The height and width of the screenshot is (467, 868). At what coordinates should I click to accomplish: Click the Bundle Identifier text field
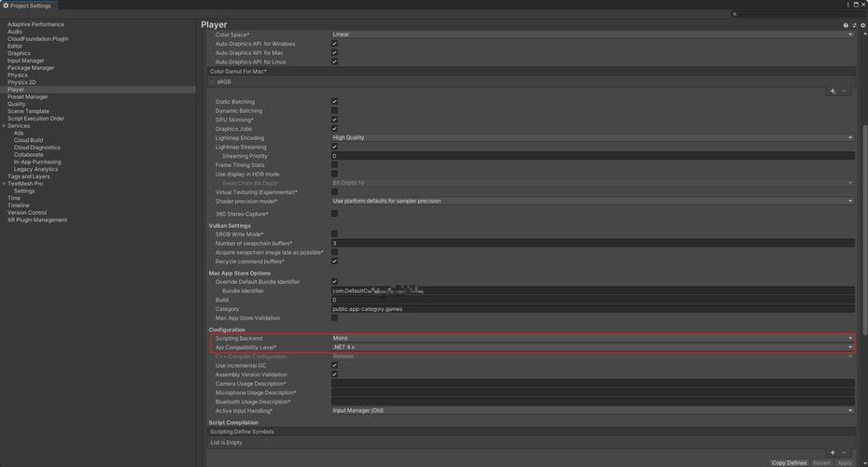click(593, 290)
